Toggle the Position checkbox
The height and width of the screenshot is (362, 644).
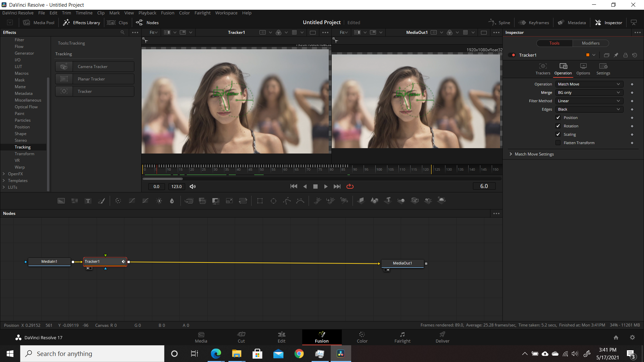(x=558, y=118)
